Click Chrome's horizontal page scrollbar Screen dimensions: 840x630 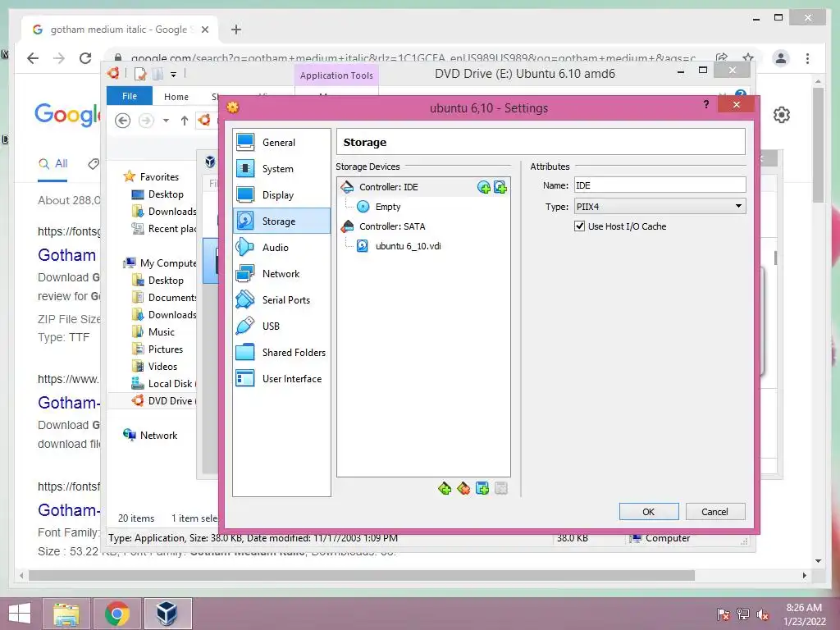point(362,575)
